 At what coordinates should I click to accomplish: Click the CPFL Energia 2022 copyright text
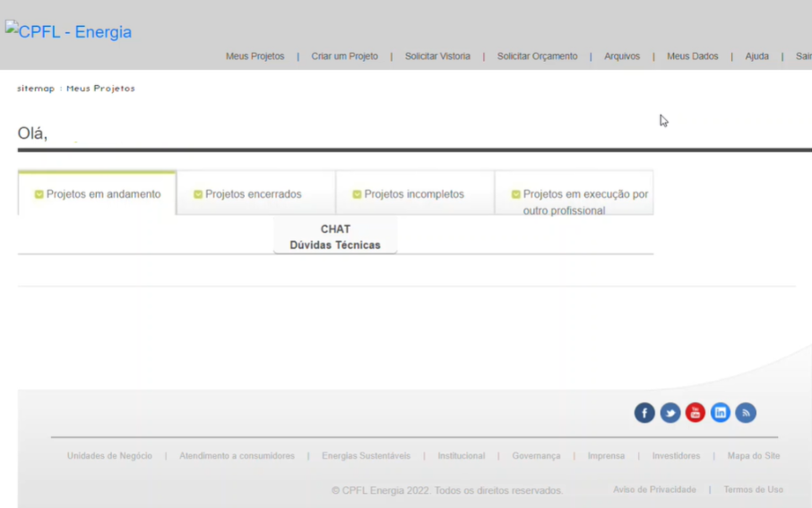coord(447,490)
